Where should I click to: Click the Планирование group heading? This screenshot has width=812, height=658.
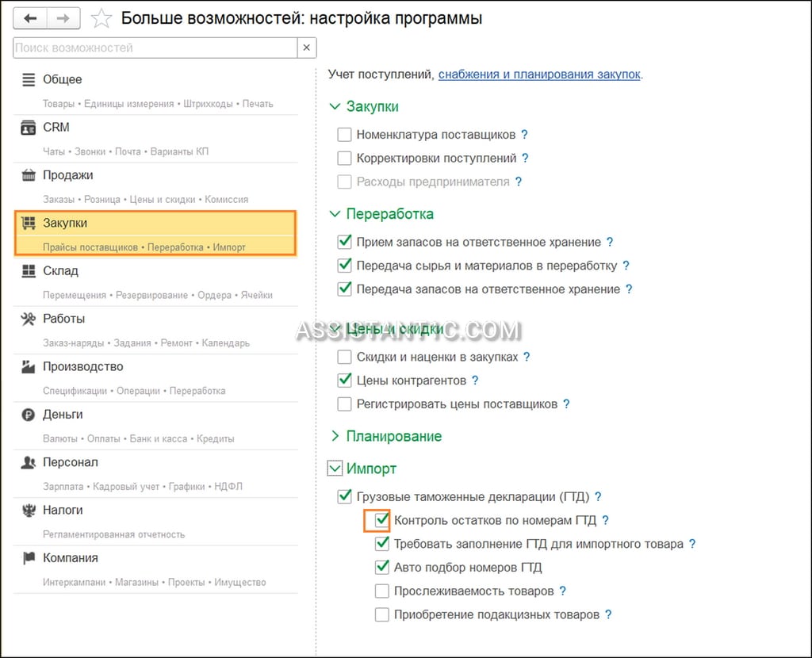394,436
